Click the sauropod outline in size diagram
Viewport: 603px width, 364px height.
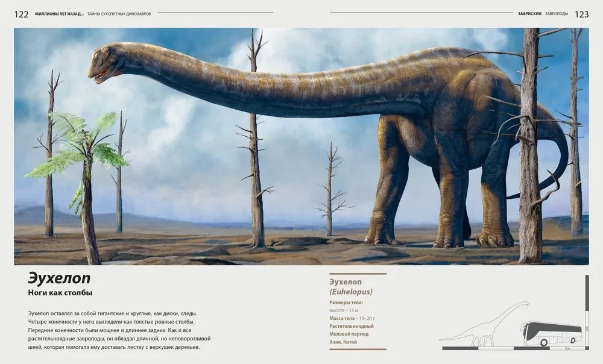click(x=484, y=324)
